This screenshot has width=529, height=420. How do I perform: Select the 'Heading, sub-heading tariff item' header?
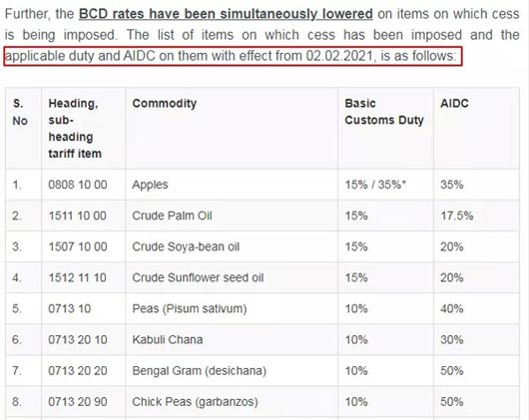click(x=75, y=128)
